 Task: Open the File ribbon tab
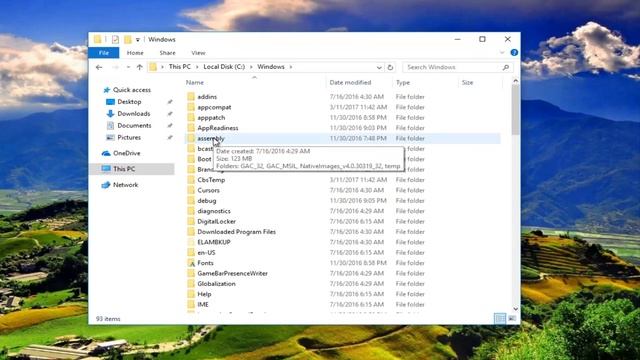104,53
